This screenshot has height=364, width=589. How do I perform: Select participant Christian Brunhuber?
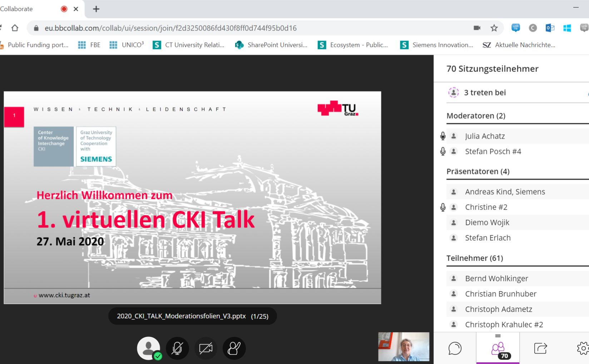(x=518, y=294)
